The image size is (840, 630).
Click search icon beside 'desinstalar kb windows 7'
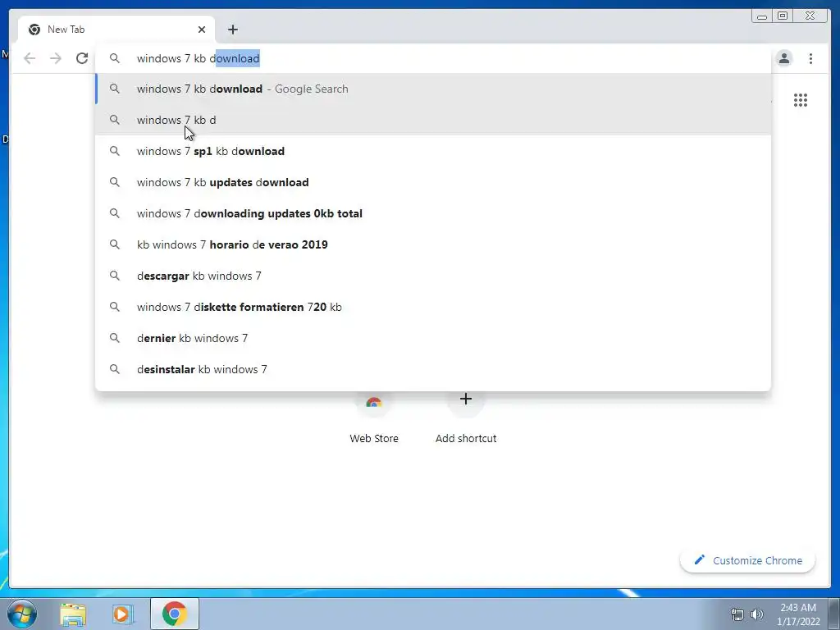tap(115, 369)
